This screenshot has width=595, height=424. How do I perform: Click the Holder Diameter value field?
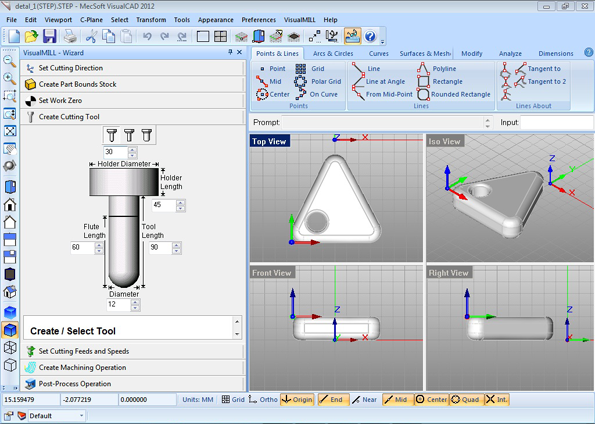[115, 152]
